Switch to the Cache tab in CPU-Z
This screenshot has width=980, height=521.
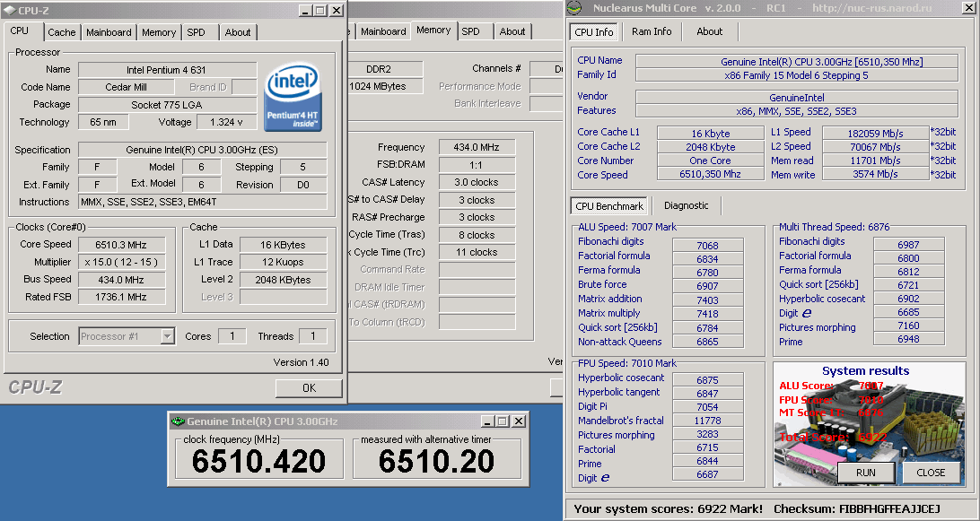pos(61,32)
